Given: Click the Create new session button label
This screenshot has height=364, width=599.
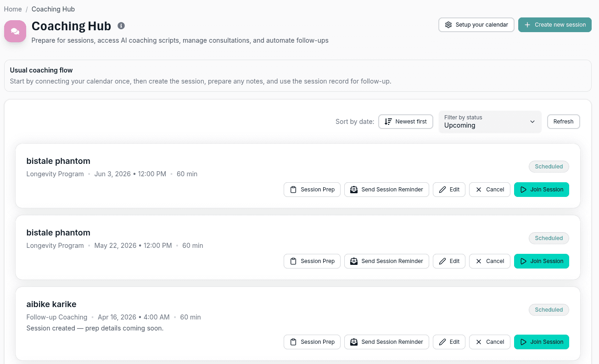Looking at the screenshot, I should (560, 25).
